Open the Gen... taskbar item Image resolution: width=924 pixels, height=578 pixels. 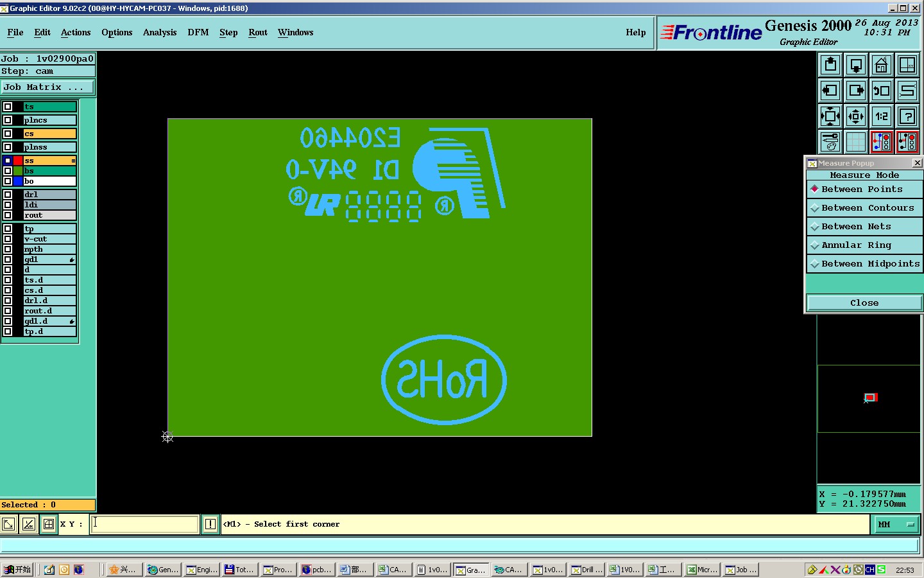tap(162, 570)
